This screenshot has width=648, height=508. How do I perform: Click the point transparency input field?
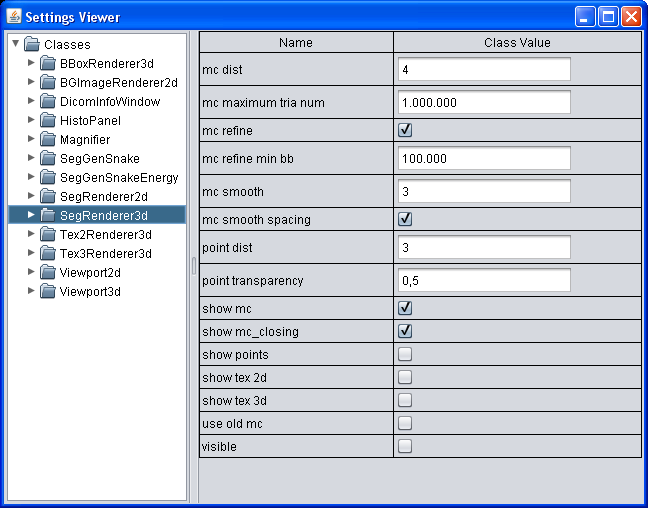coord(484,281)
